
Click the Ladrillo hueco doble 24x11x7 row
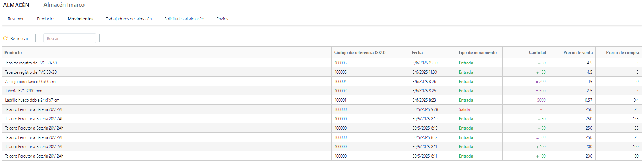(32, 100)
